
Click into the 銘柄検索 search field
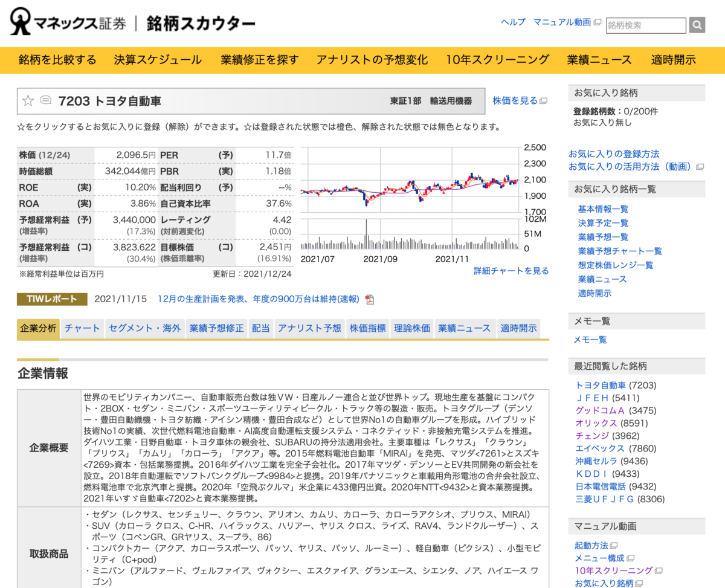click(x=646, y=25)
